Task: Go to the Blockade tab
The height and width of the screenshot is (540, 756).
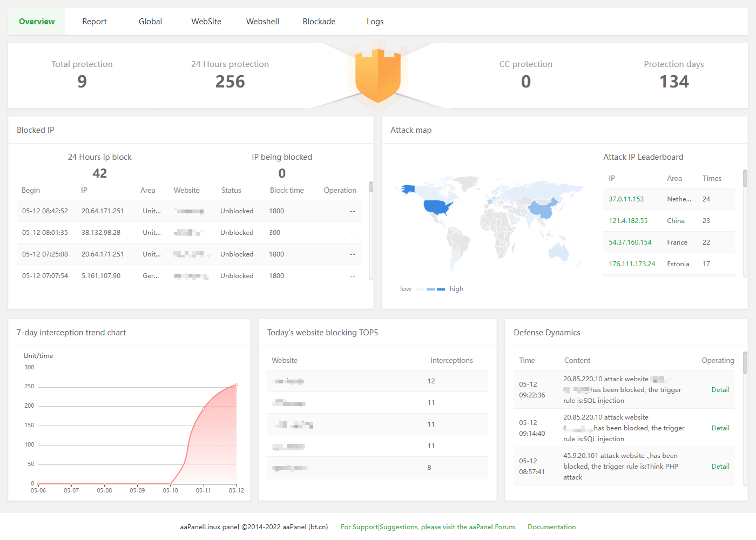Action: click(319, 22)
